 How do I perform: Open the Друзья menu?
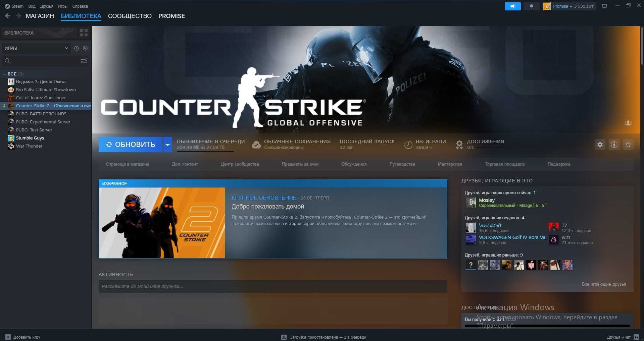47,6
